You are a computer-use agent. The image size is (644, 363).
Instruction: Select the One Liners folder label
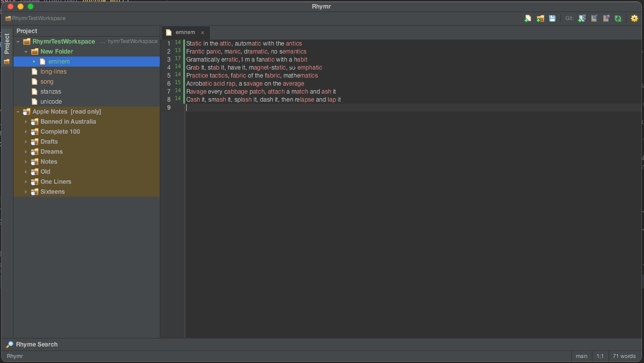pyautogui.click(x=56, y=182)
